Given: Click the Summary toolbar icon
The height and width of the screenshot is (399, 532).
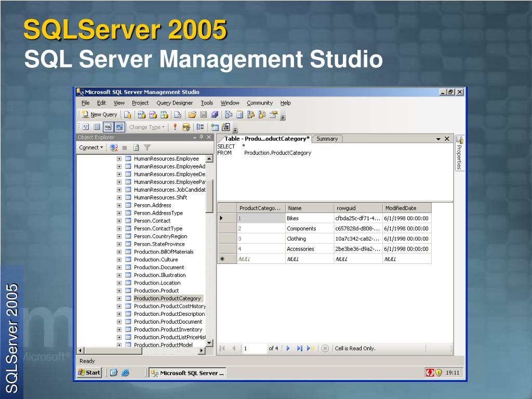Looking at the screenshot, I should (240, 115).
